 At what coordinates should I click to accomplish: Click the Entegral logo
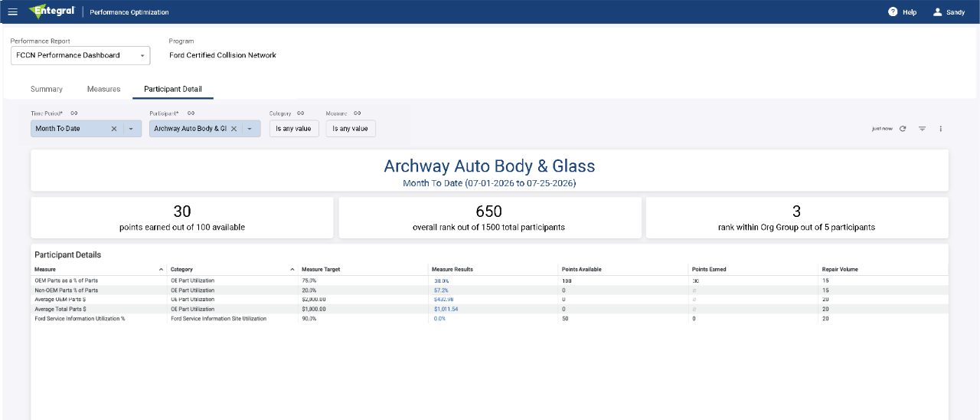pyautogui.click(x=51, y=11)
